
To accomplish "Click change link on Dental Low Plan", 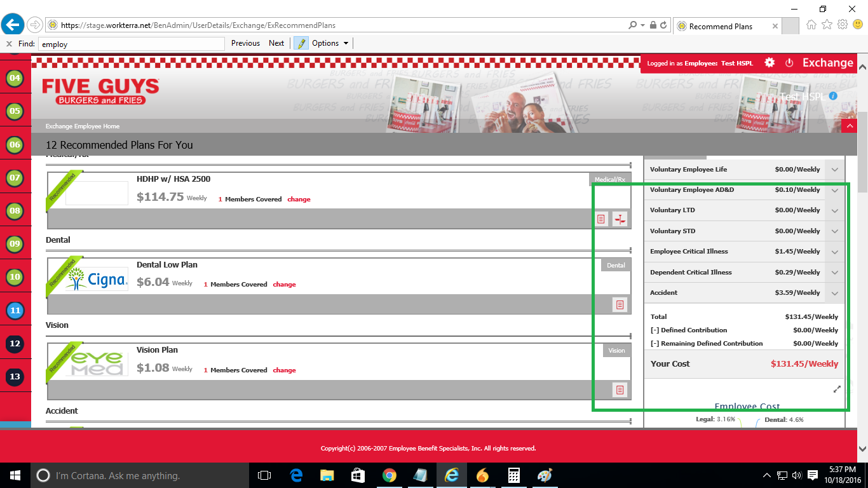I will pos(284,284).
